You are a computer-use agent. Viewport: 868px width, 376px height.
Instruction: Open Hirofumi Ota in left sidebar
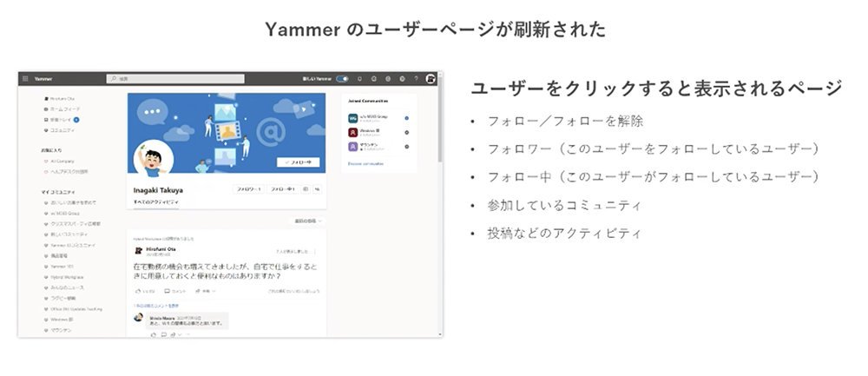[59, 99]
